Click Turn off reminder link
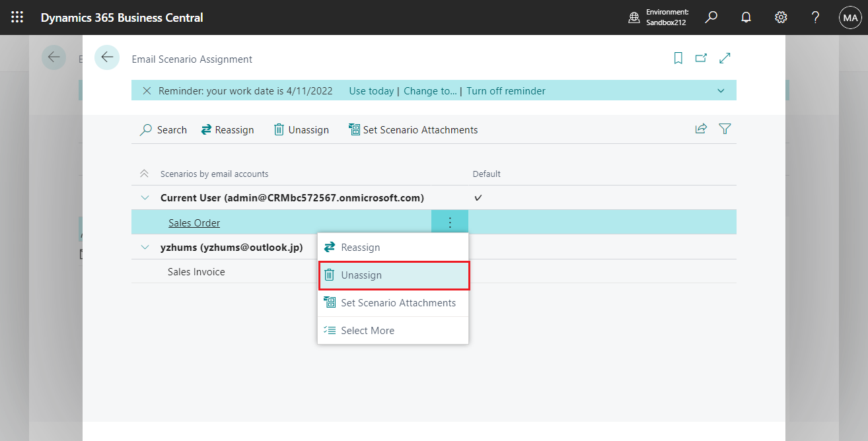This screenshot has width=868, height=441. point(506,90)
